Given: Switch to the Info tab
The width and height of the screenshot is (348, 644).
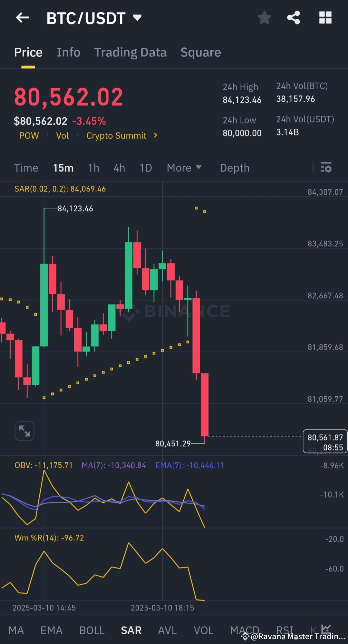Looking at the screenshot, I should pyautogui.click(x=69, y=52).
